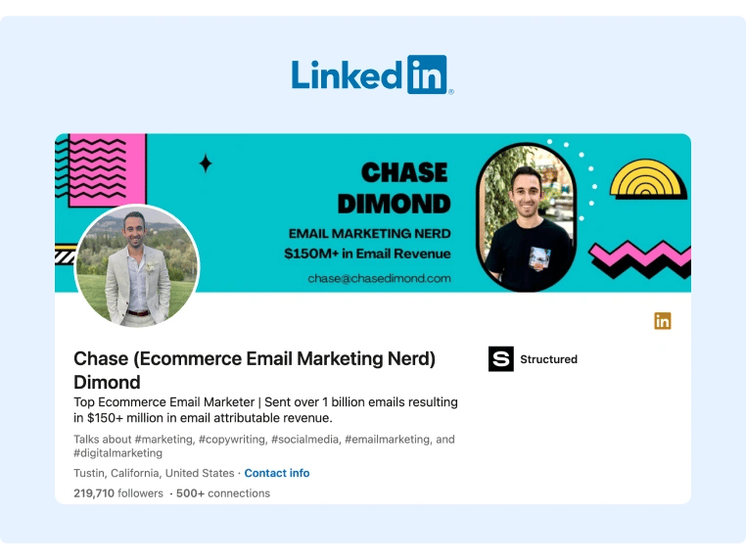Open the Structured company name link
Screen dimensions: 746x560
coord(548,359)
